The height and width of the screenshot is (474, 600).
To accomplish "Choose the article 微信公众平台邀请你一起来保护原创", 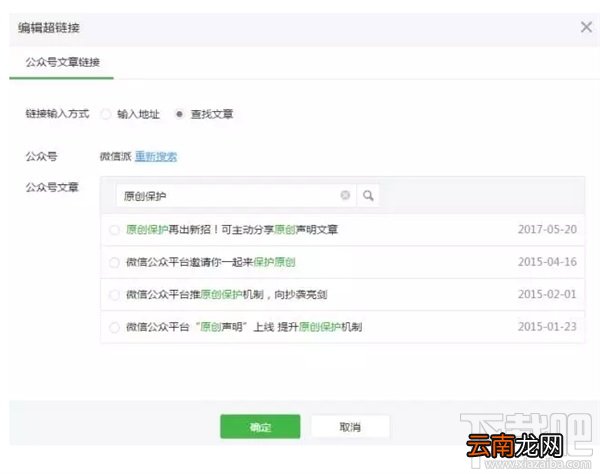I will tap(114, 262).
